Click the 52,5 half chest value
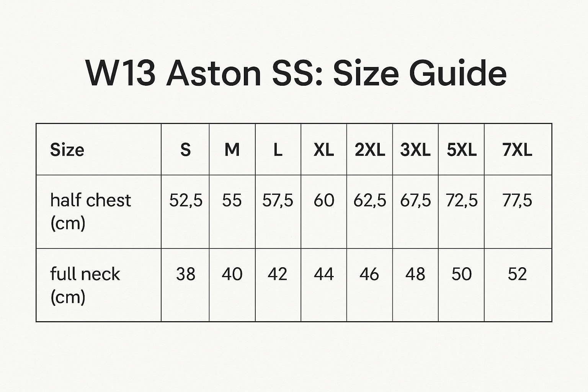 [x=186, y=201]
